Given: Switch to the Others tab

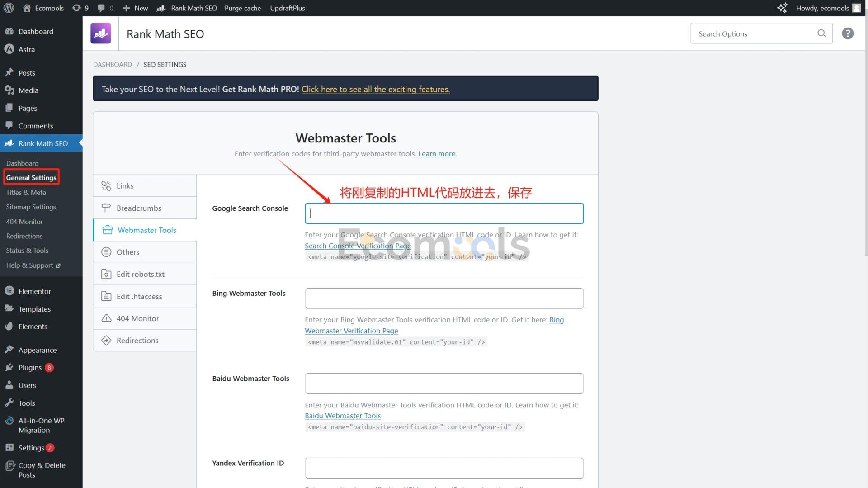Looking at the screenshot, I should click(x=145, y=252).
